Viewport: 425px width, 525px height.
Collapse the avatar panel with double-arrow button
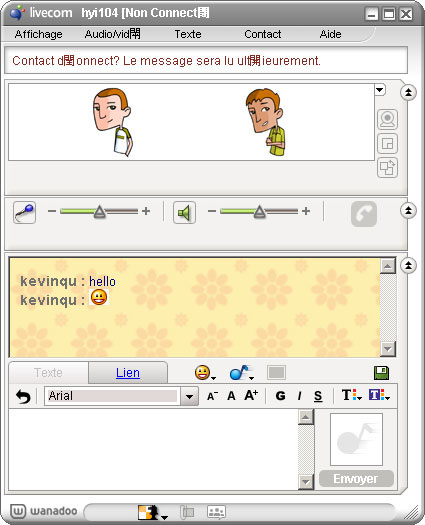coord(408,92)
